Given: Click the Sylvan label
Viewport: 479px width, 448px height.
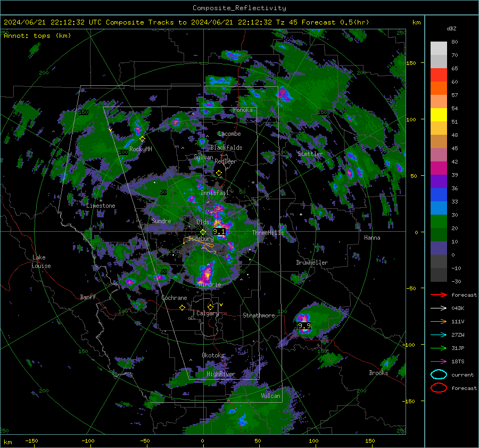Looking at the screenshot, I should 203,158.
